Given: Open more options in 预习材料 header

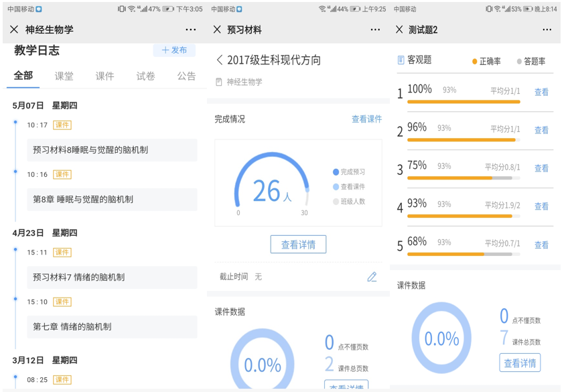Looking at the screenshot, I should 375,29.
